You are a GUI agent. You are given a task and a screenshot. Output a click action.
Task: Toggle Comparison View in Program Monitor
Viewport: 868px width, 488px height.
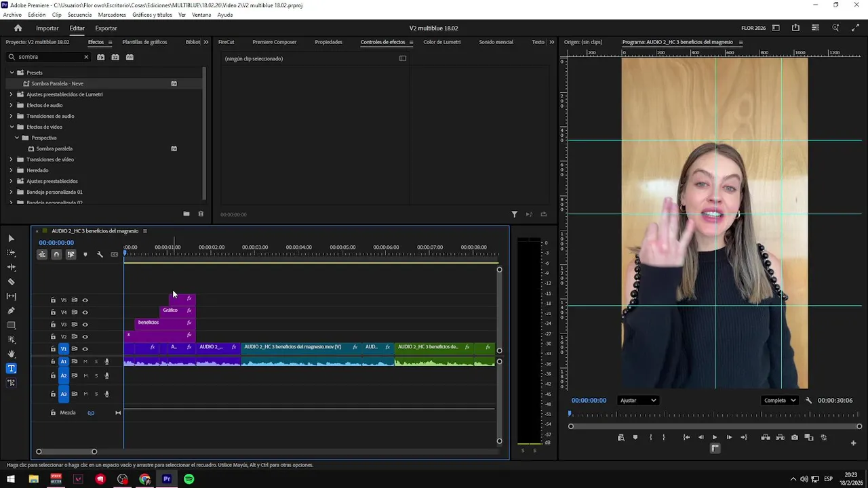tap(809, 437)
